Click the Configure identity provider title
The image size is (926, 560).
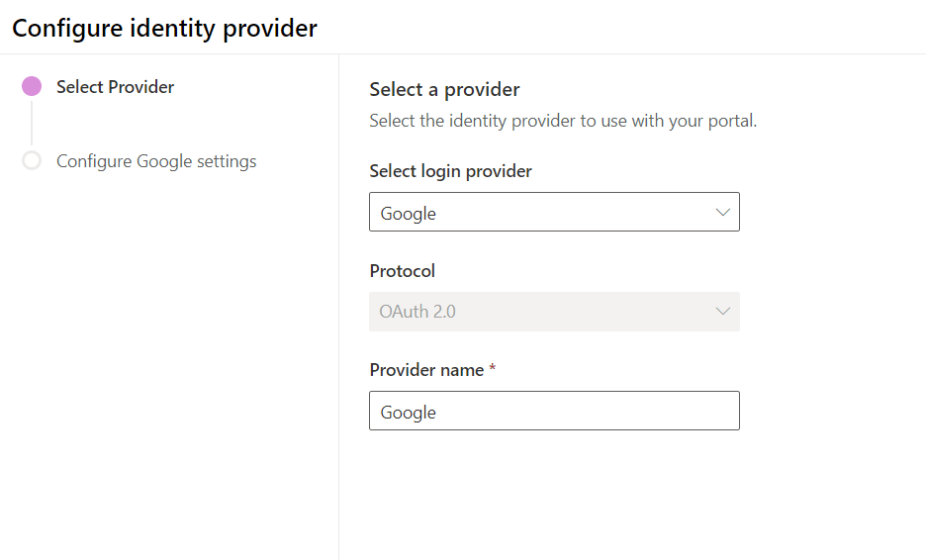[164, 28]
